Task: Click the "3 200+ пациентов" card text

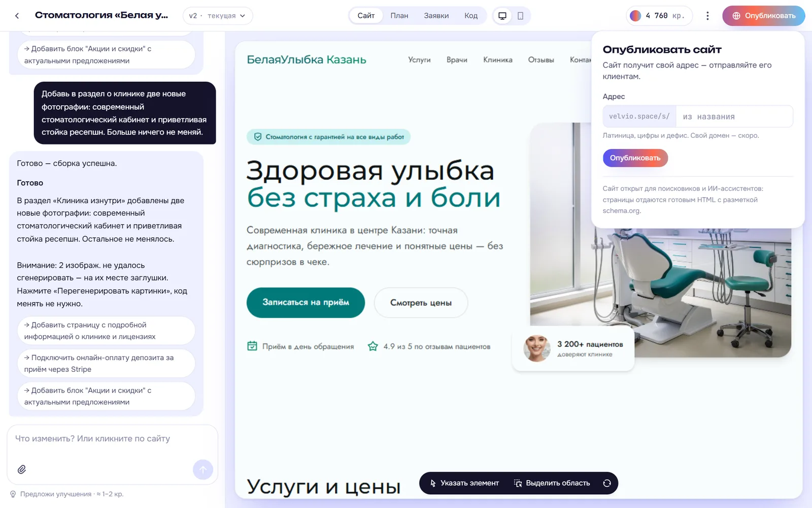Action: (590, 344)
